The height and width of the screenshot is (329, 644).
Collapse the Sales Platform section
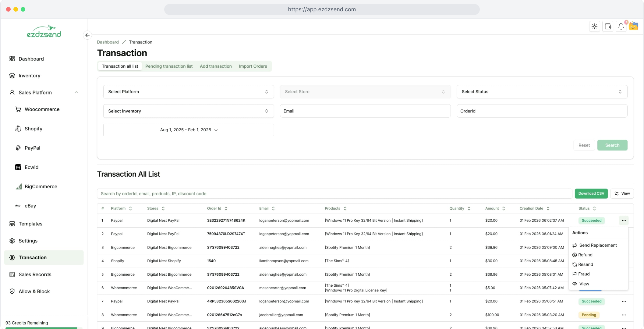tap(76, 92)
